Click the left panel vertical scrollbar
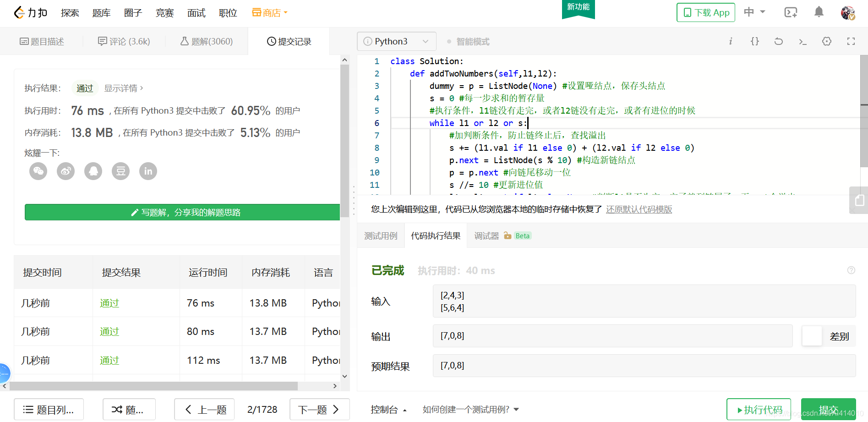 (344, 140)
